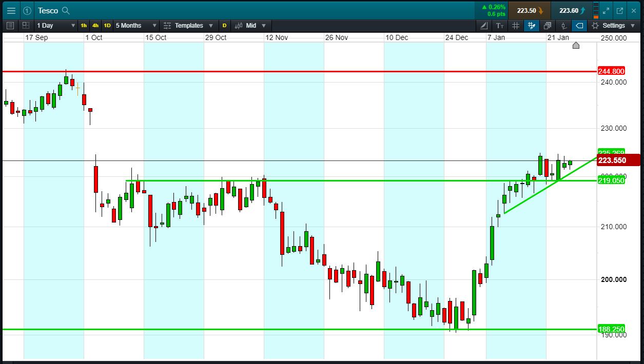This screenshot has height=364, width=644.
Task: Select the red 244.800 resistance line label
Action: (611, 71)
